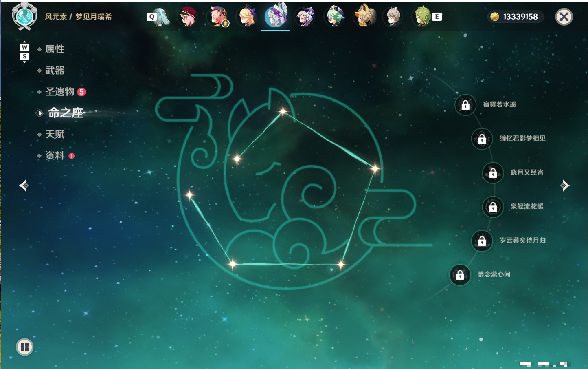
Task: Open the 圣遗物 artifacts menu
Action: 59,92
